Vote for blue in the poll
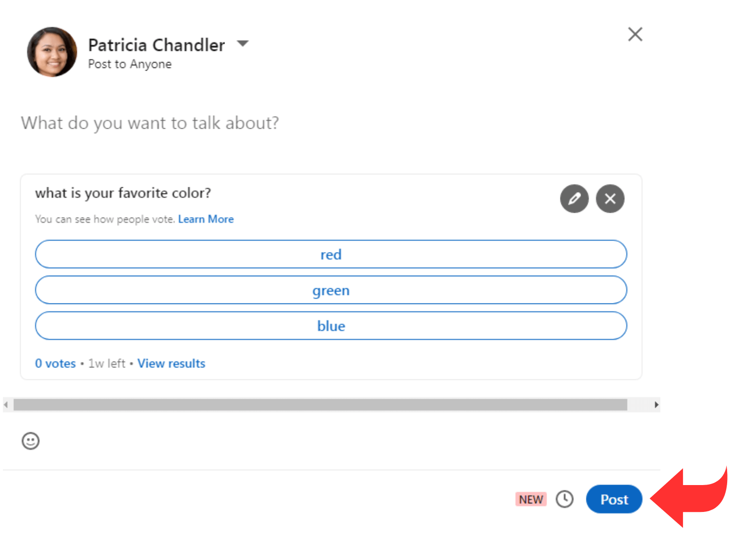 (x=331, y=326)
